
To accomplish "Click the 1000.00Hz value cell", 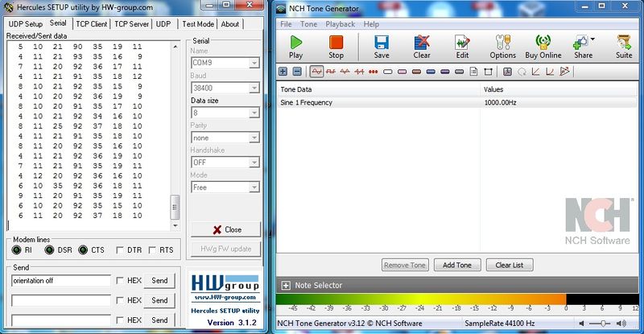I will (x=500, y=102).
